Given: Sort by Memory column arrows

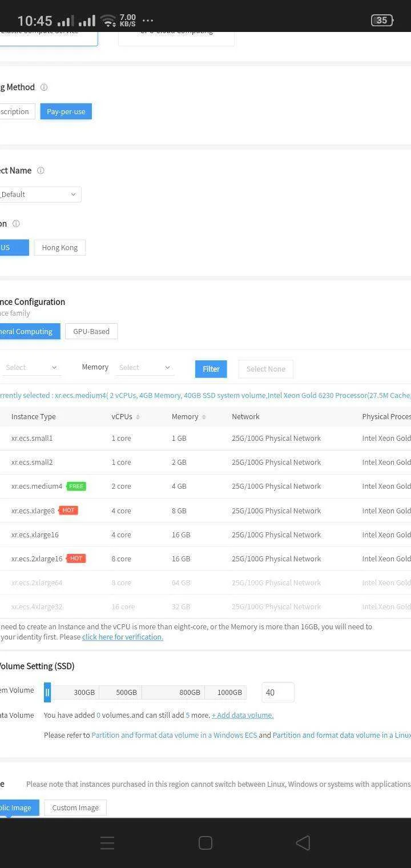Looking at the screenshot, I should [x=204, y=417].
